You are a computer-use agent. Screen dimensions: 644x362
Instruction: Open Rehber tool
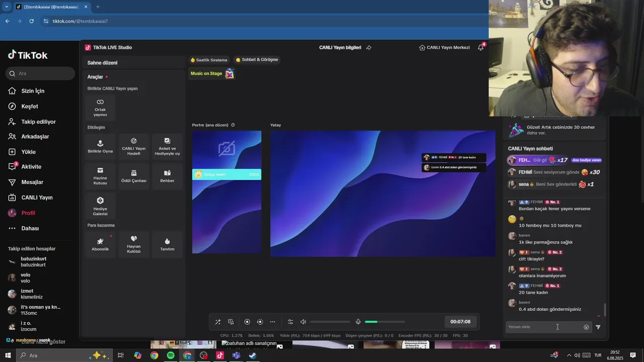point(167,176)
